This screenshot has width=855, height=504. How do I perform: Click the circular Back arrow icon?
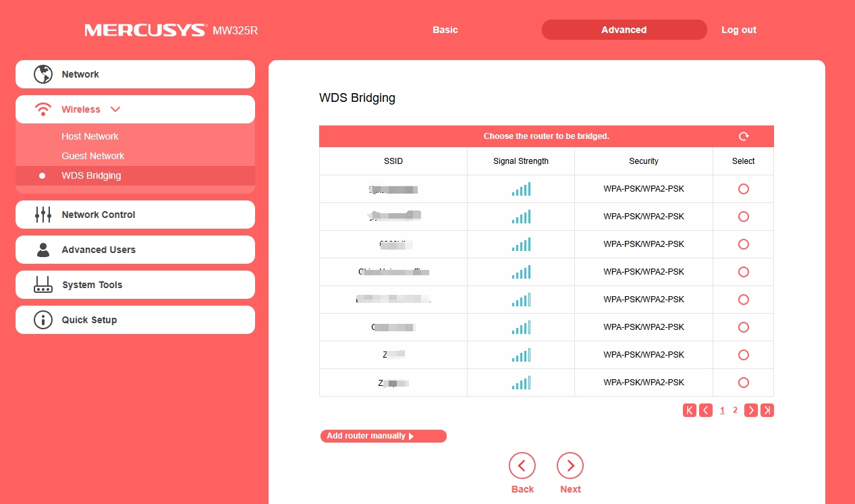(x=522, y=466)
